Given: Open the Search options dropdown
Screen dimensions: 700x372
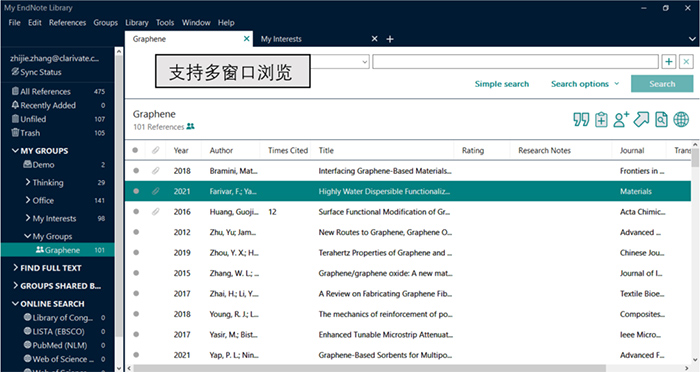Looking at the screenshot, I should (x=585, y=84).
